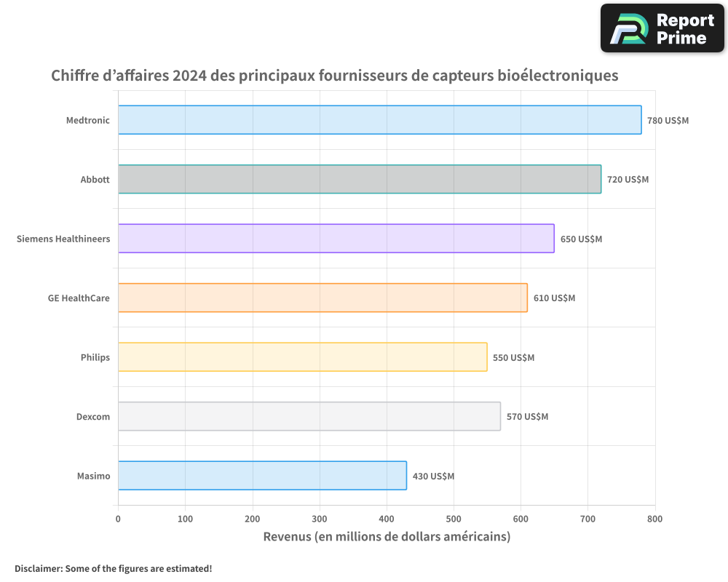Click the 400 tick on x-axis
The width and height of the screenshot is (728, 582).
pyautogui.click(x=387, y=519)
